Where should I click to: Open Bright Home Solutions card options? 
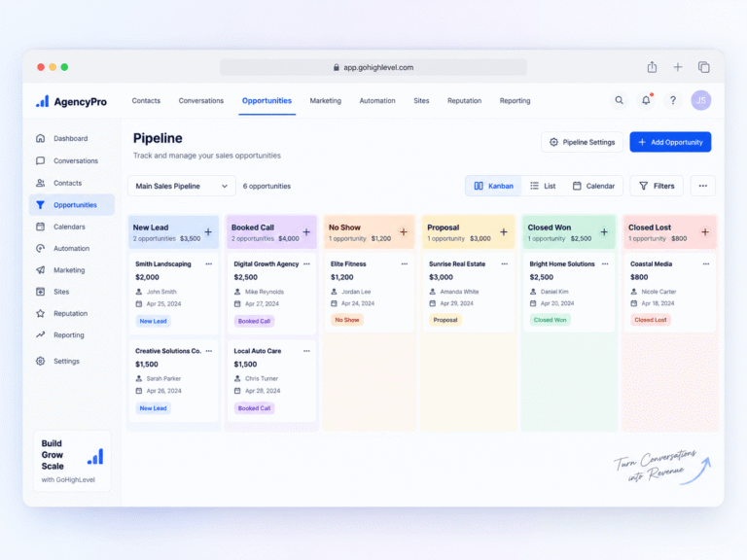click(605, 263)
